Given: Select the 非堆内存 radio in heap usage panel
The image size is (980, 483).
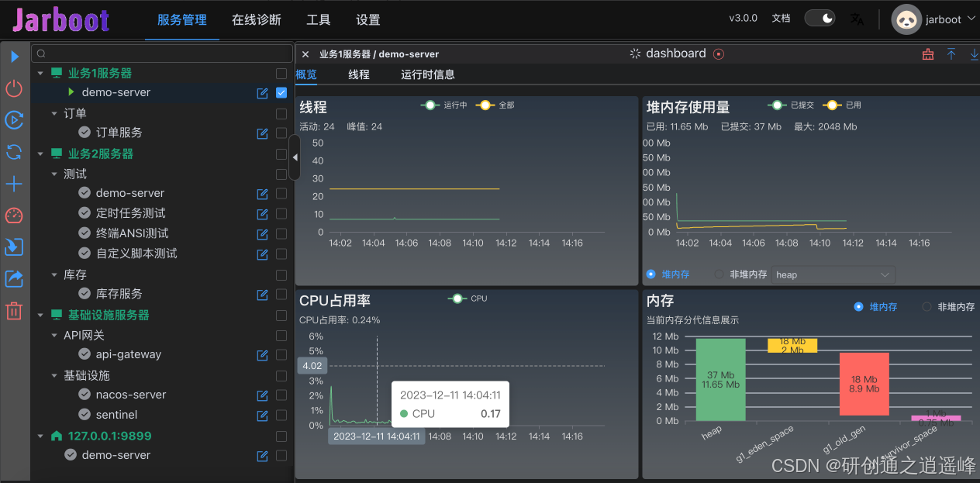Looking at the screenshot, I should (719, 274).
